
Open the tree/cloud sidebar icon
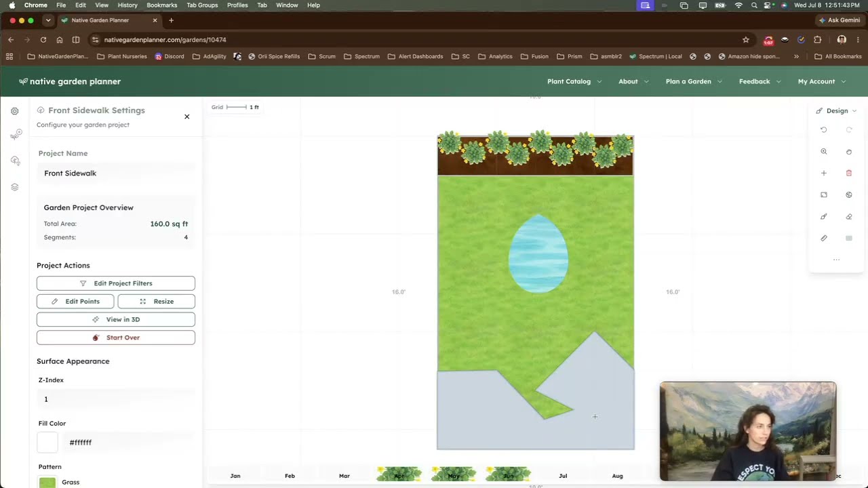pyautogui.click(x=15, y=161)
